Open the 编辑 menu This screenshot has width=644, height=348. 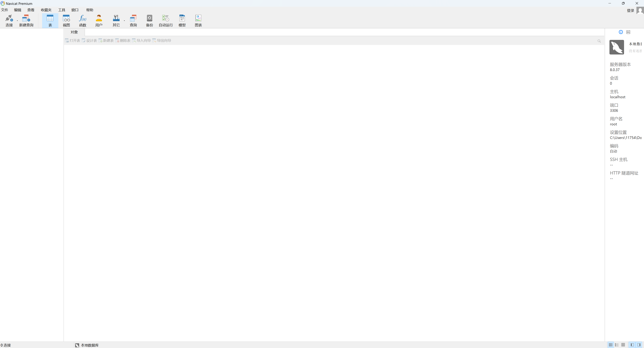(17, 10)
